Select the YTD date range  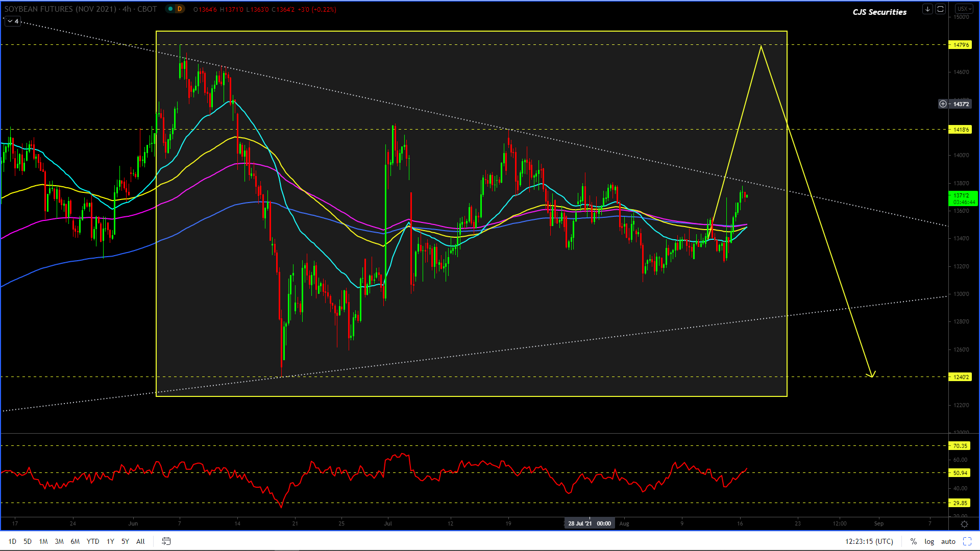93,541
